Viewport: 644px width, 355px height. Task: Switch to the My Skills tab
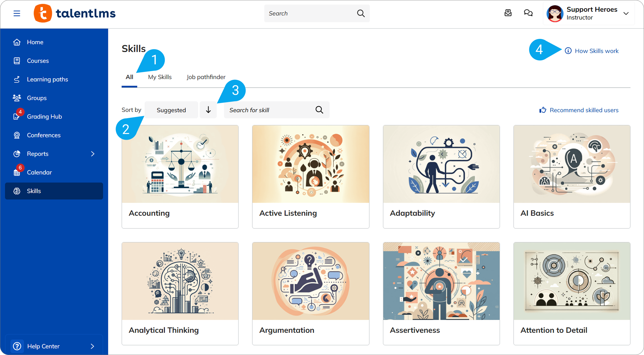(x=160, y=77)
